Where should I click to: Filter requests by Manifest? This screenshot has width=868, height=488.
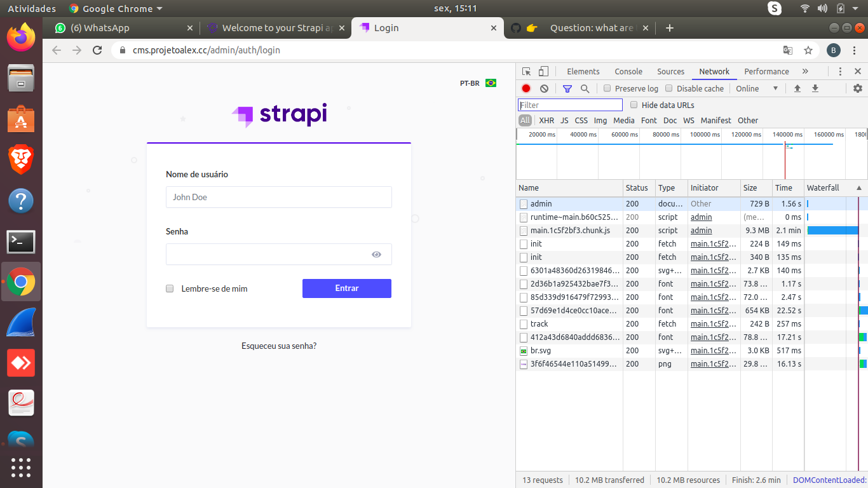pos(715,120)
